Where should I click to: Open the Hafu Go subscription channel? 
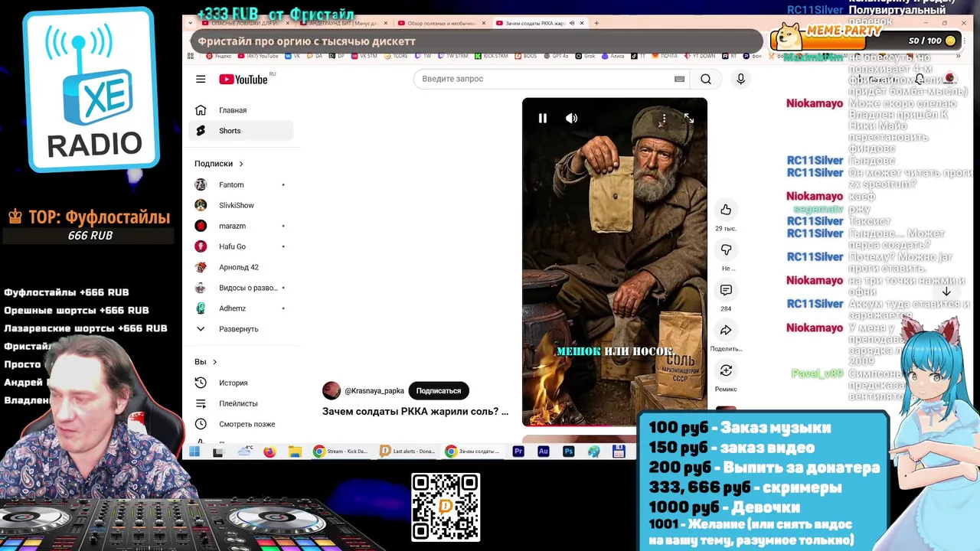click(240, 246)
